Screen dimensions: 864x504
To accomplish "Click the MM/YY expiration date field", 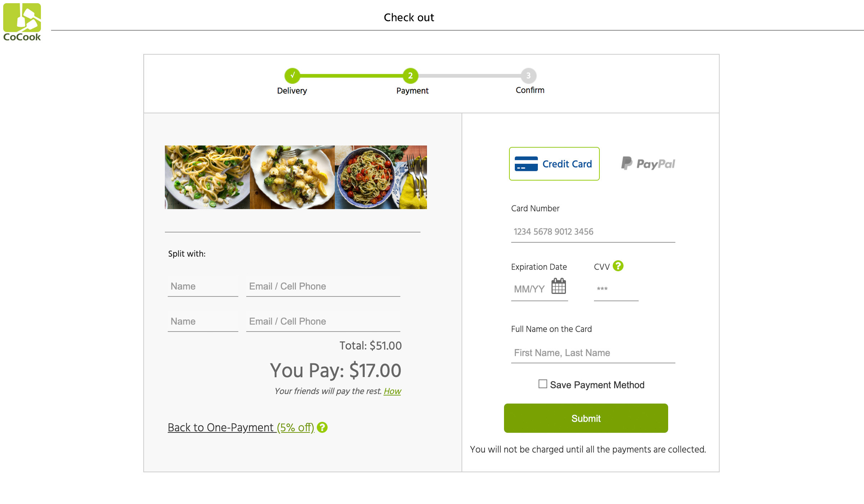I will [x=531, y=289].
